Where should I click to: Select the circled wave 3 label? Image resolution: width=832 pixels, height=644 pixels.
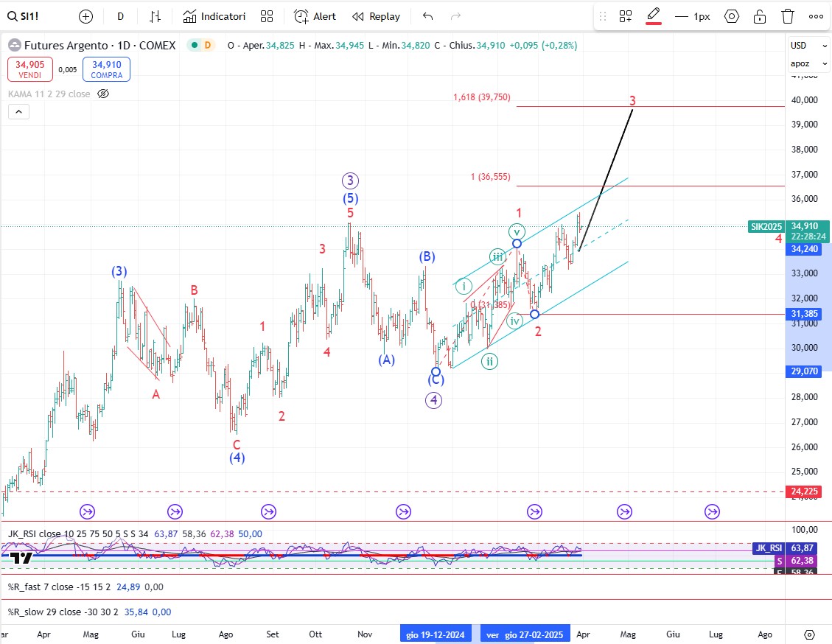pyautogui.click(x=349, y=181)
